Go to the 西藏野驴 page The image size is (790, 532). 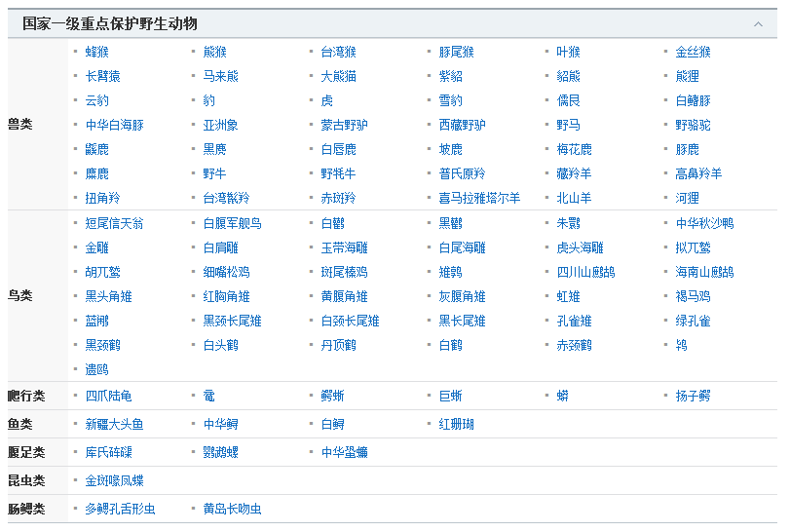463,125
